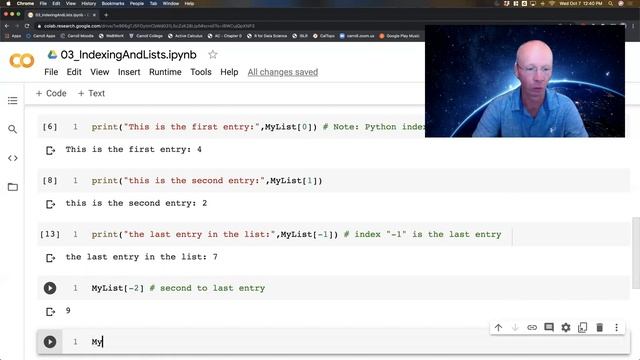Go back in Chrome
This screenshot has height=360, width=640.
[7, 26]
